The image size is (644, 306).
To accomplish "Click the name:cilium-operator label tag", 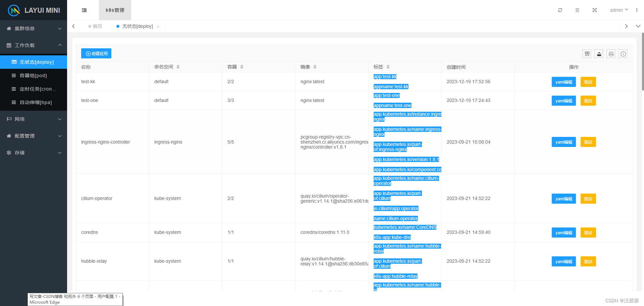I will (x=396, y=218).
